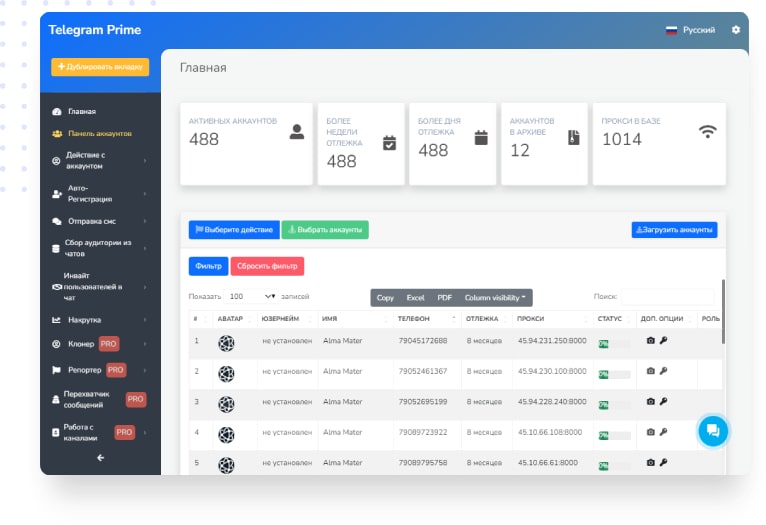Click the Excel export button

415,298
